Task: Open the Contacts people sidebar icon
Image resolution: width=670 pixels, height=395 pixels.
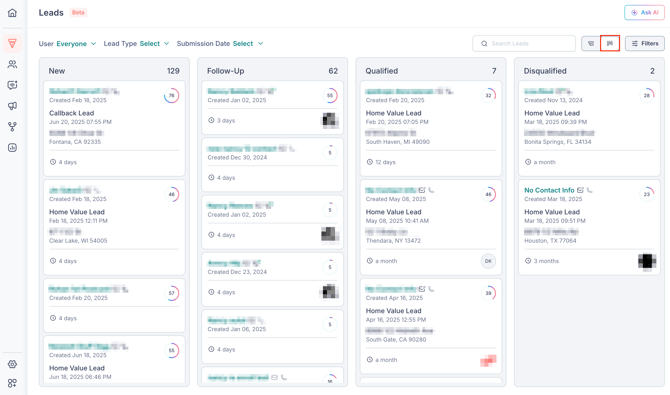Action: click(12, 64)
